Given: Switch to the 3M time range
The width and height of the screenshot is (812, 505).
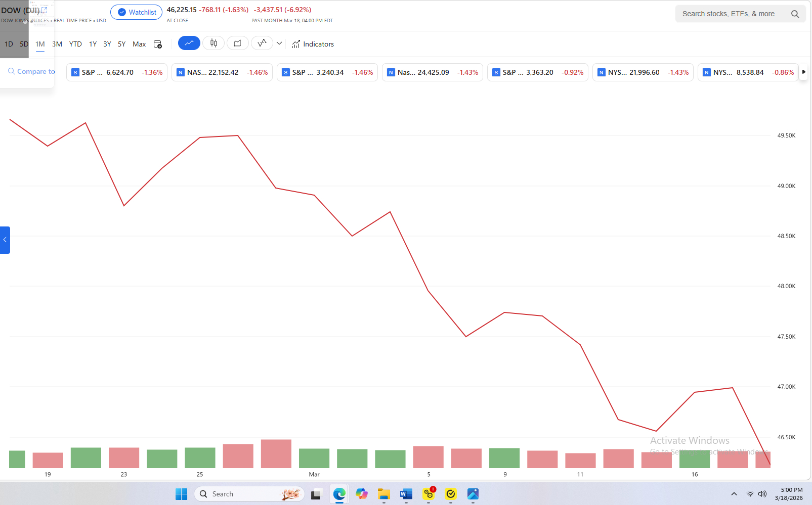Looking at the screenshot, I should click(57, 44).
